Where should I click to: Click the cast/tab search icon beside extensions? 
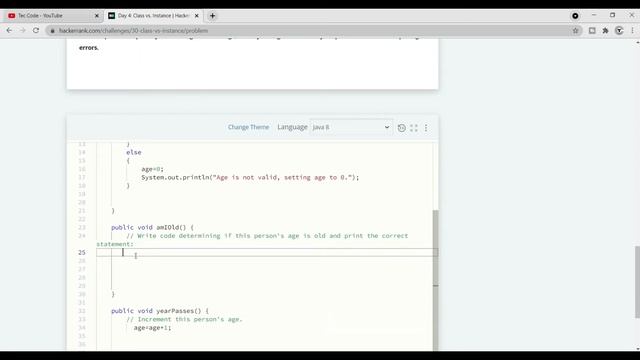[x=592, y=31]
